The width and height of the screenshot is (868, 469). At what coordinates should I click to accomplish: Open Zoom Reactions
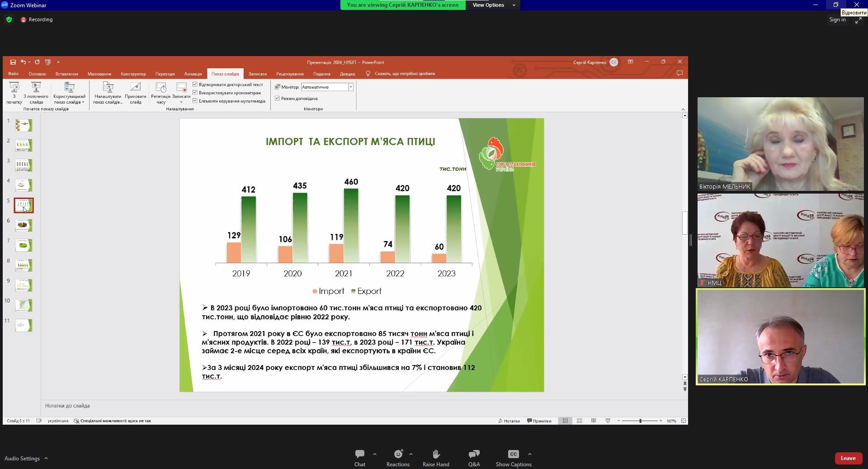398,458
